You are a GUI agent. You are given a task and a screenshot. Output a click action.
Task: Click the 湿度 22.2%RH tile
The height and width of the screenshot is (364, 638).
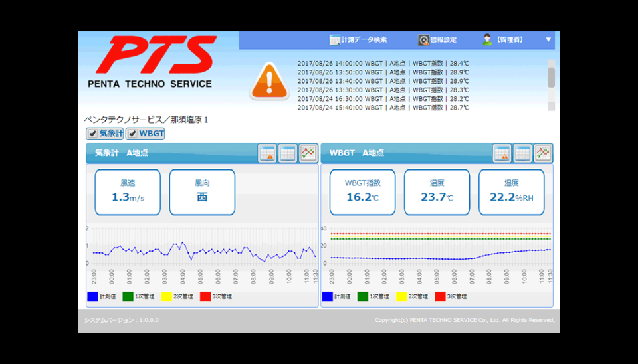(x=512, y=192)
